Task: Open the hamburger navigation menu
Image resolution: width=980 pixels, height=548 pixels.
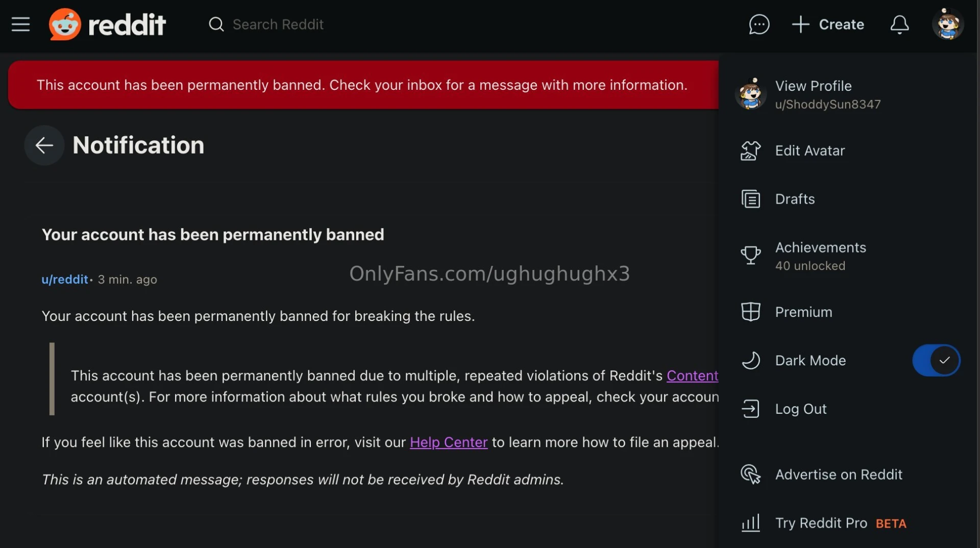Action: (x=20, y=24)
